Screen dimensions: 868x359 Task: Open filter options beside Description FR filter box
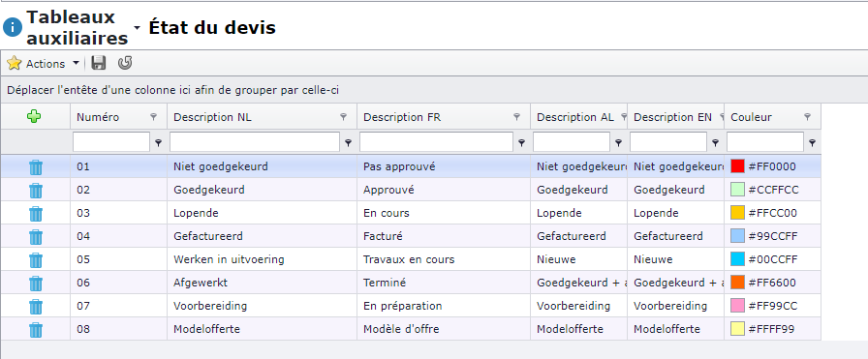(x=521, y=142)
